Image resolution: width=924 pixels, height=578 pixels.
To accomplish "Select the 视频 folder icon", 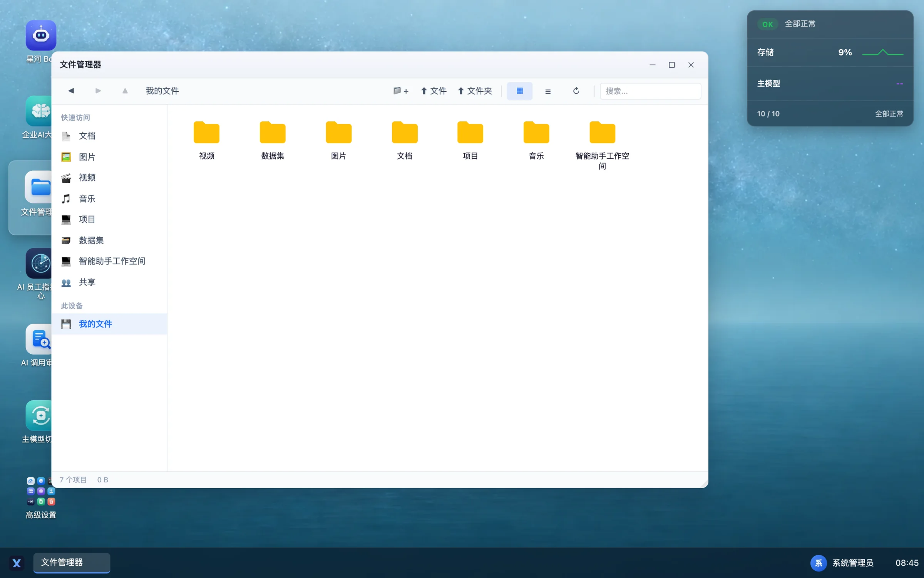I will coord(207,133).
